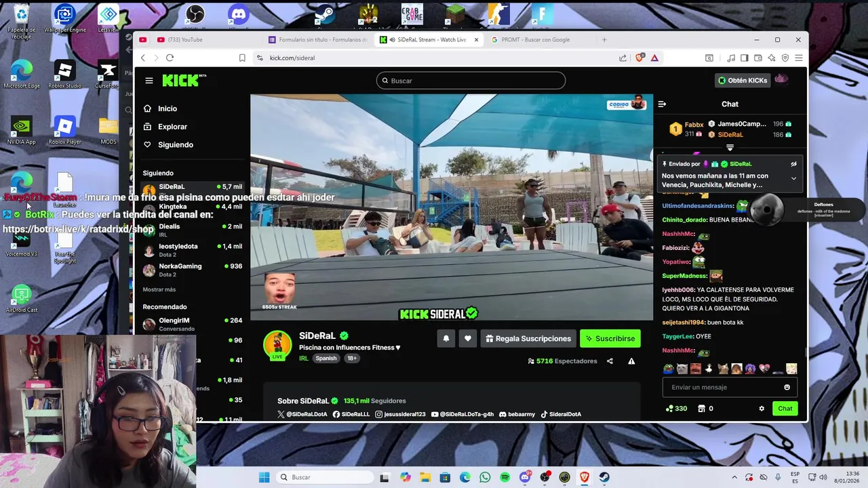Open the @SiDeRaLDotA X link
The width and height of the screenshot is (868, 488).
pyautogui.click(x=302, y=414)
